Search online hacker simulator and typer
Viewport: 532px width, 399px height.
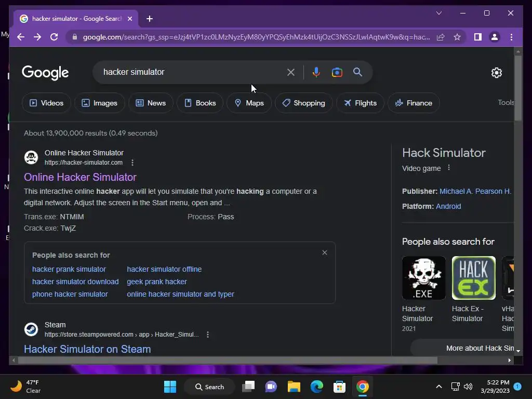pos(180,294)
